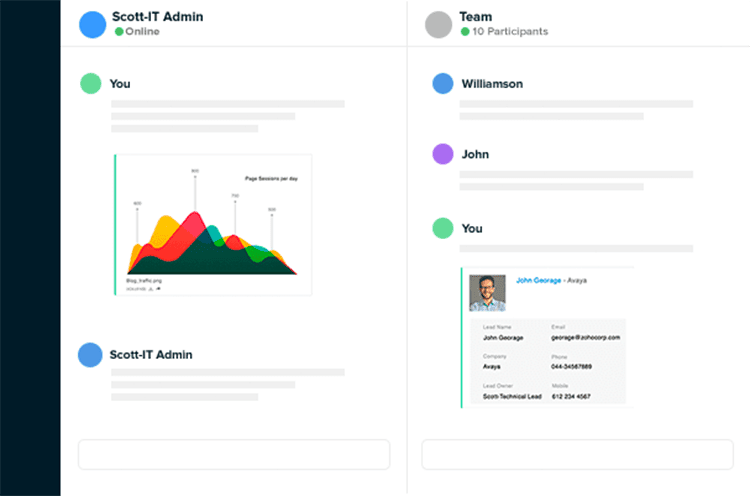The height and width of the screenshot is (496, 750).
Task: Click the Scott-IT Admin chat title
Action: [159, 17]
